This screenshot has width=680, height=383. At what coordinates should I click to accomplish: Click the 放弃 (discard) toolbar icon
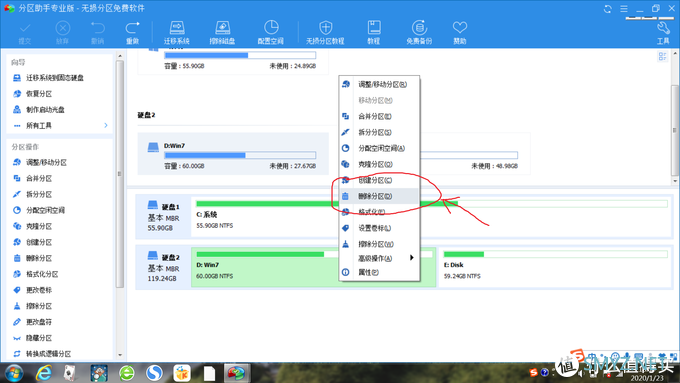(62, 33)
